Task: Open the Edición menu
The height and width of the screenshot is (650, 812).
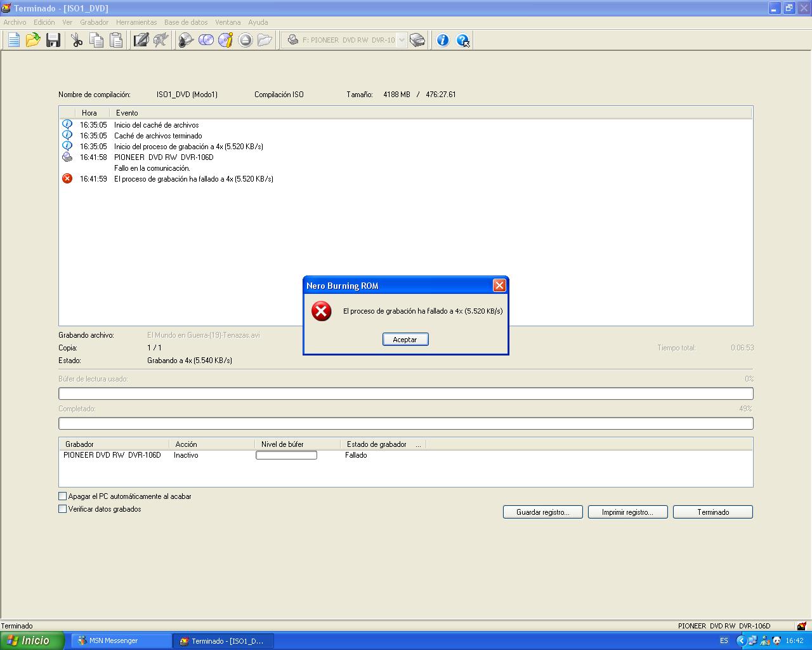Action: click(x=44, y=22)
